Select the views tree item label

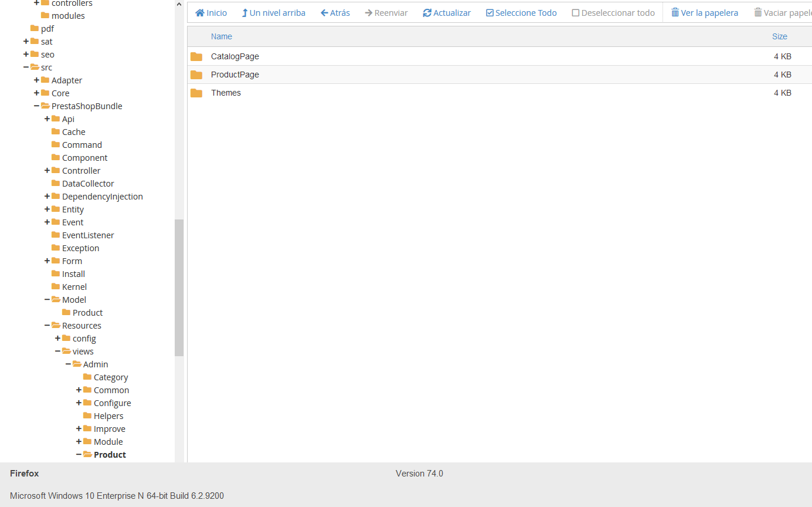coord(83,351)
